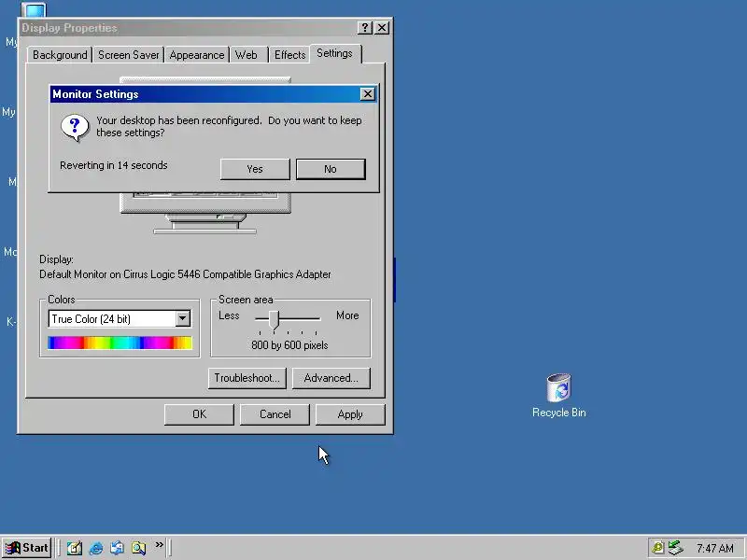Viewport: 747px width, 560px height.
Task: Open the Web tab
Action: (x=247, y=55)
